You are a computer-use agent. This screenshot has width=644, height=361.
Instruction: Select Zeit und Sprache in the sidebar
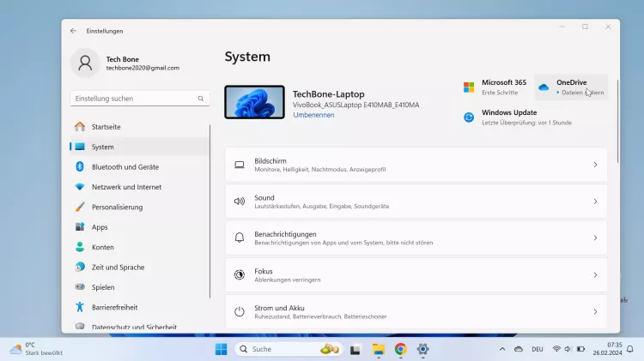[140, 267]
